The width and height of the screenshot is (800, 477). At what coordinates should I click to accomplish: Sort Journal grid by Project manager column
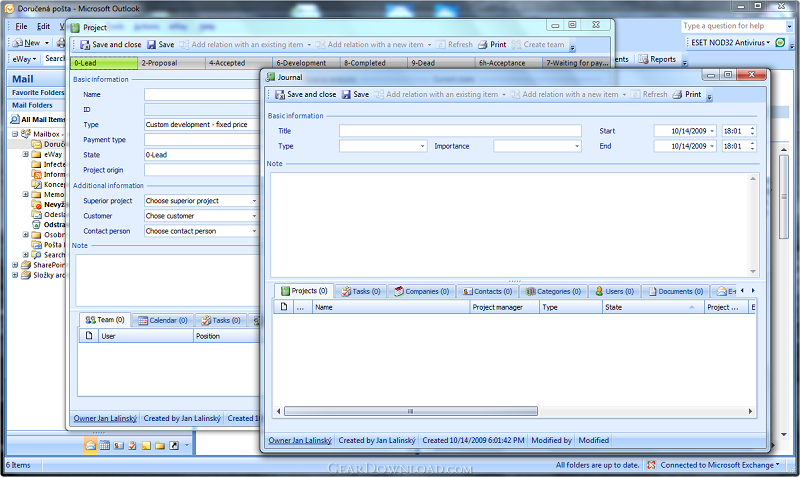[x=504, y=307]
